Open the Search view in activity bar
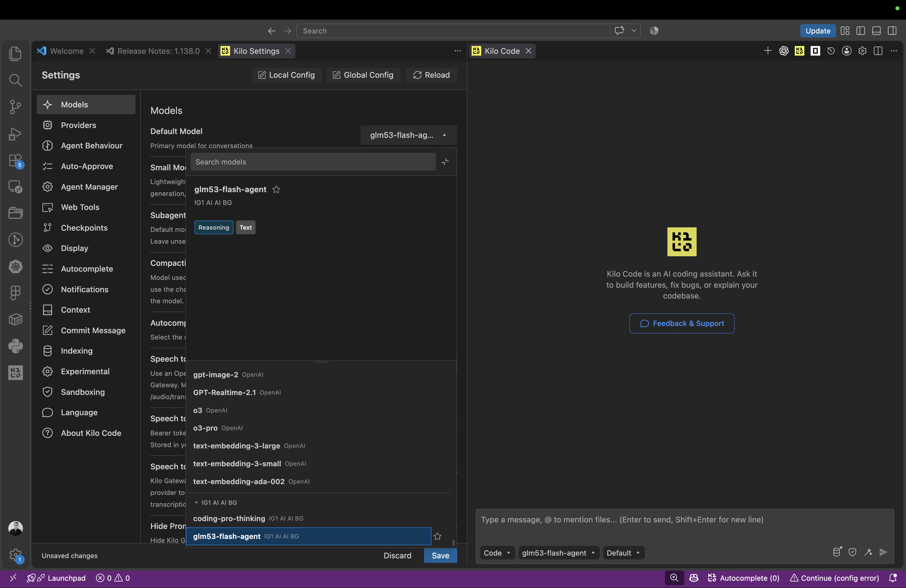The width and height of the screenshot is (906, 588). 15,80
